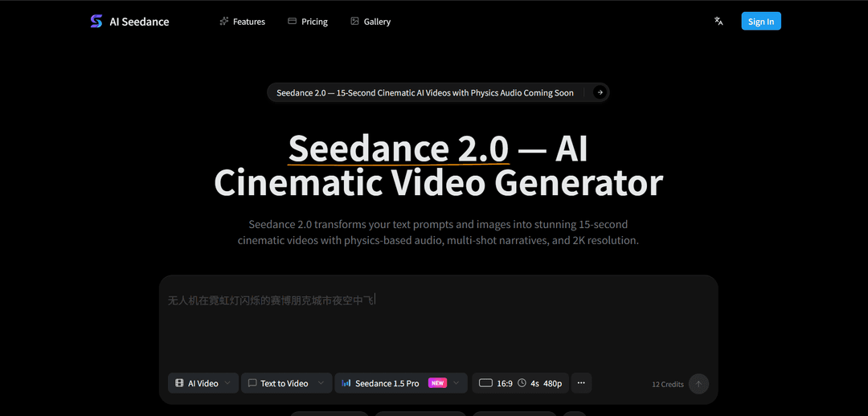
Task: Open the Gallery page
Action: click(x=371, y=22)
